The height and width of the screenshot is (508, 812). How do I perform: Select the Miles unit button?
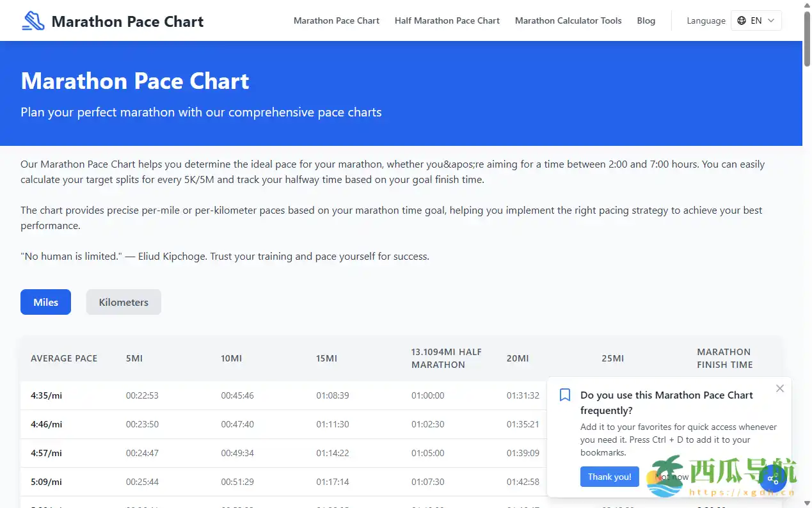pyautogui.click(x=45, y=301)
